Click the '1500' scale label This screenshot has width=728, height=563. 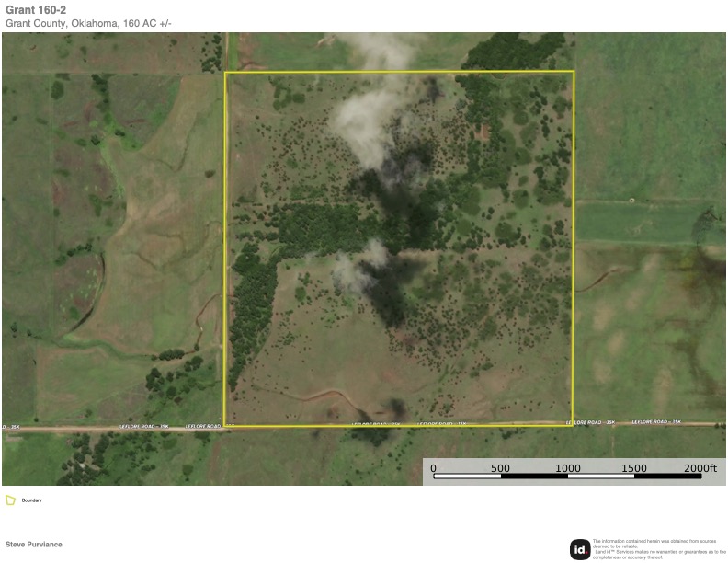pyautogui.click(x=634, y=468)
